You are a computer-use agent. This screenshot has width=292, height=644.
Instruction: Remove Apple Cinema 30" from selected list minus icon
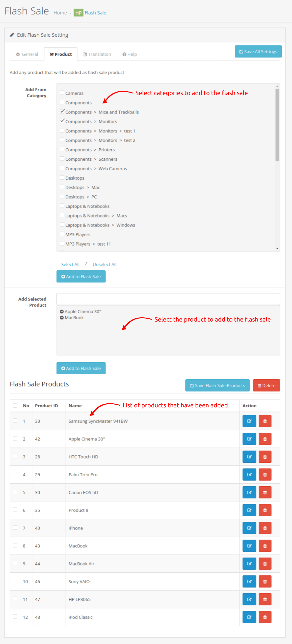(x=62, y=312)
